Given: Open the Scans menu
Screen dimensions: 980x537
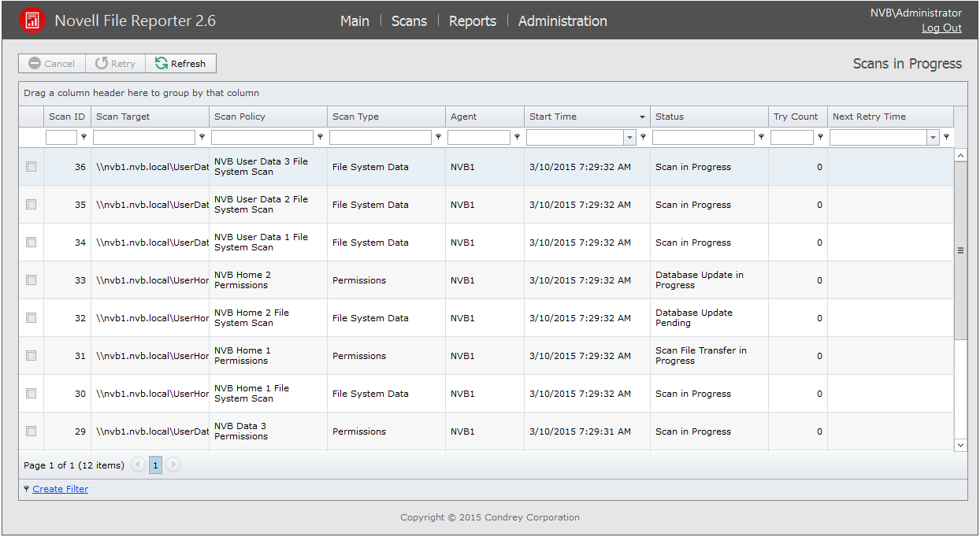Looking at the screenshot, I should point(409,21).
